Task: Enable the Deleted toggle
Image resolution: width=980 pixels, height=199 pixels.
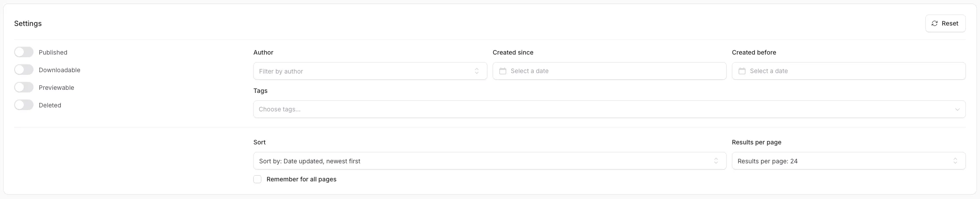Action: pyautogui.click(x=24, y=105)
